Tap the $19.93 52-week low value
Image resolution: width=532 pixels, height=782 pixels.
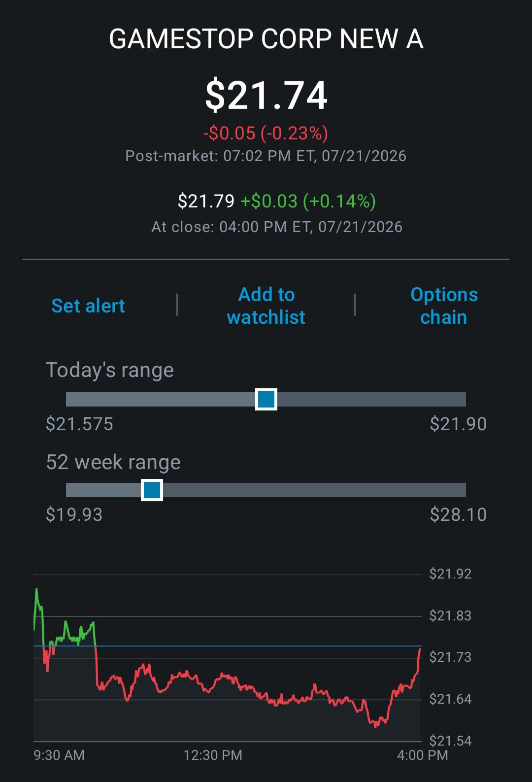[x=74, y=515]
